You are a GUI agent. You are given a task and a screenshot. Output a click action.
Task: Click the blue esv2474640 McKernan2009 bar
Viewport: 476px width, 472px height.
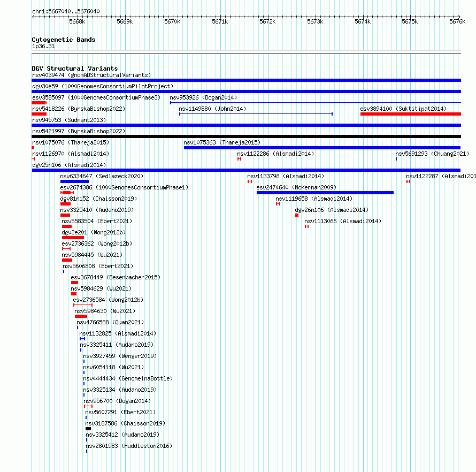(325, 193)
